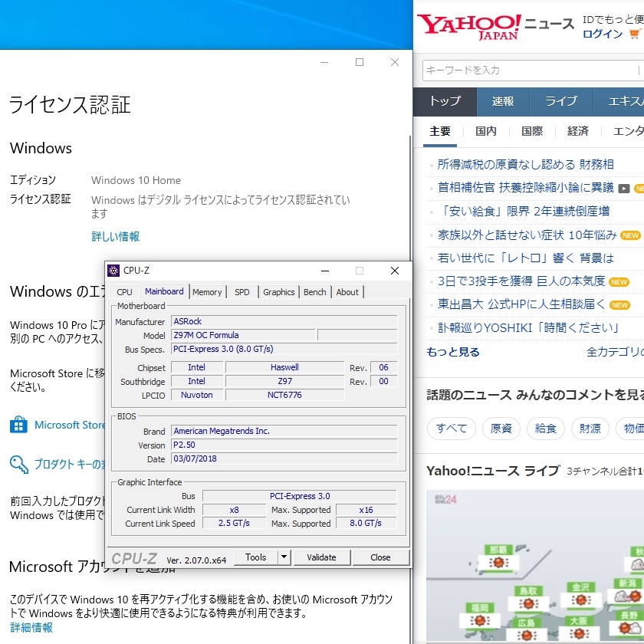Click the 長野 weather icon on the map
Screen dimensions: 644x644
[x=629, y=628]
